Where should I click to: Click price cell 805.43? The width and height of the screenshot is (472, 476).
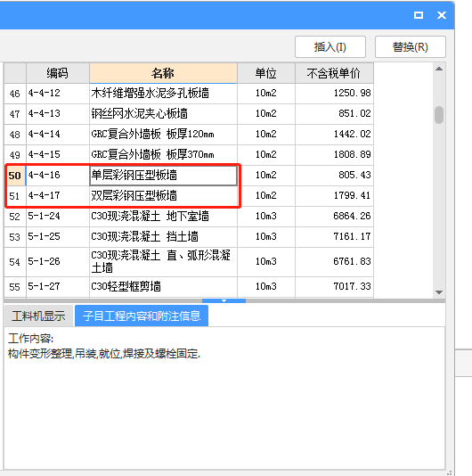[x=334, y=176]
